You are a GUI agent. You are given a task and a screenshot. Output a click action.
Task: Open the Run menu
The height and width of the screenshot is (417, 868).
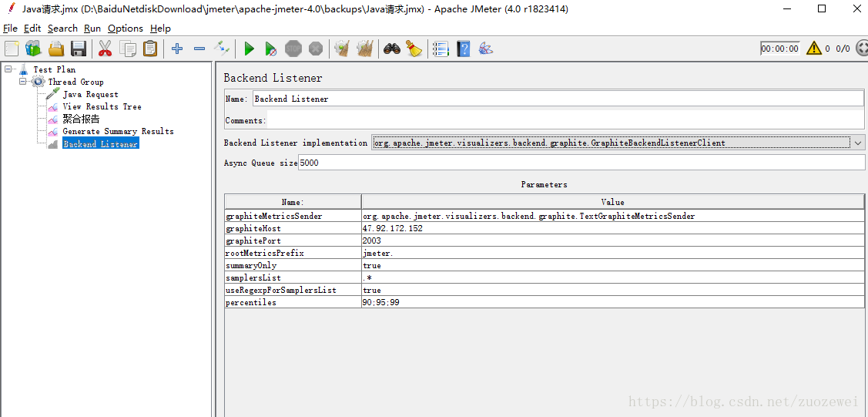tap(92, 29)
